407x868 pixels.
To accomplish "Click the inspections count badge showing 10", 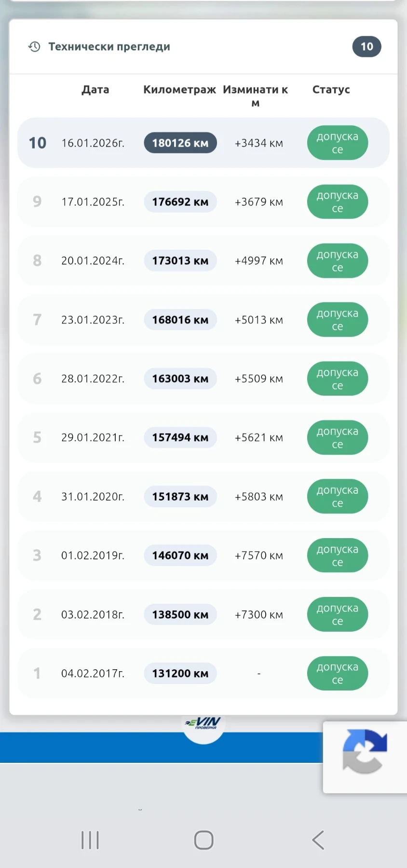I will 366,47.
